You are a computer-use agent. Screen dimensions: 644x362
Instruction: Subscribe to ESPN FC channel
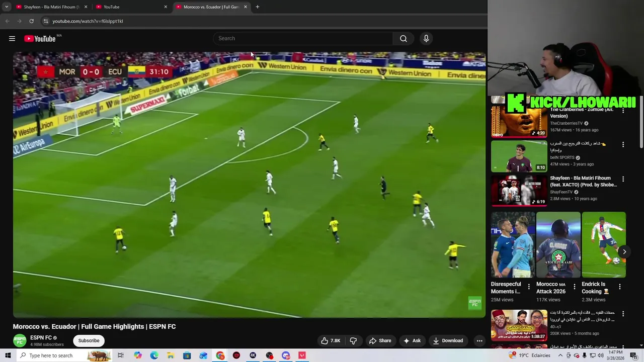click(x=89, y=341)
